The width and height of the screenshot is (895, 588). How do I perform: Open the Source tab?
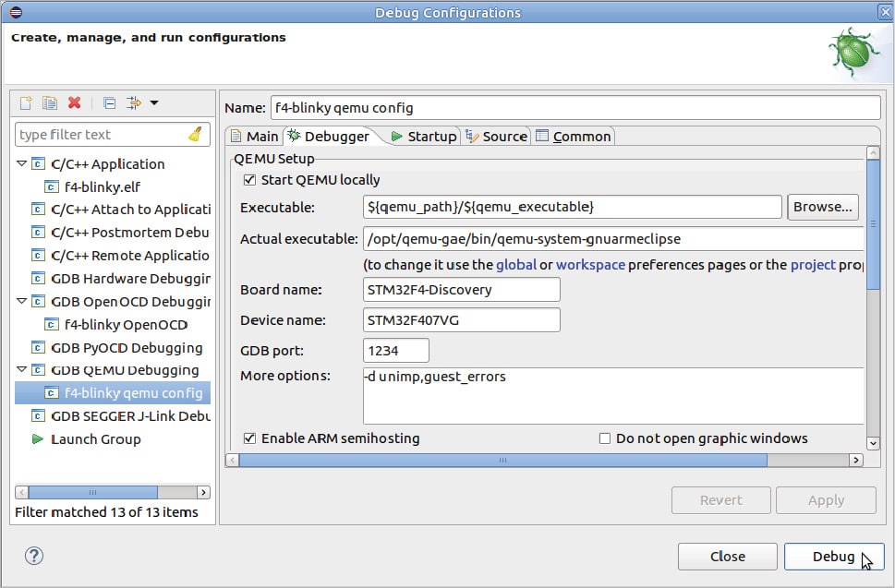tap(496, 137)
